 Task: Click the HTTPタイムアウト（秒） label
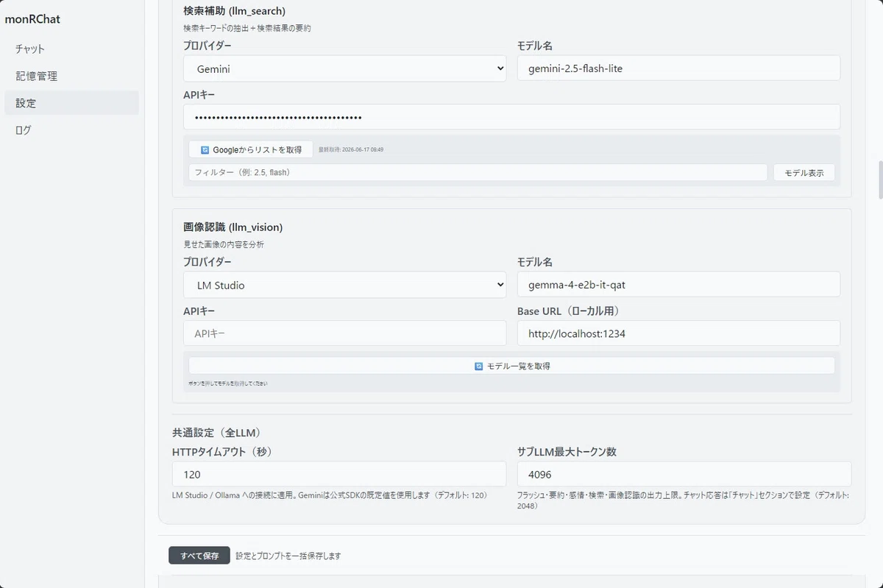221,452
